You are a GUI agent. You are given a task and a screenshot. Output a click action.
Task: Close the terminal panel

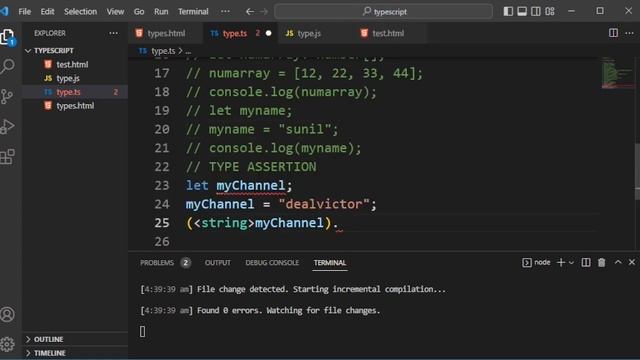(x=632, y=262)
